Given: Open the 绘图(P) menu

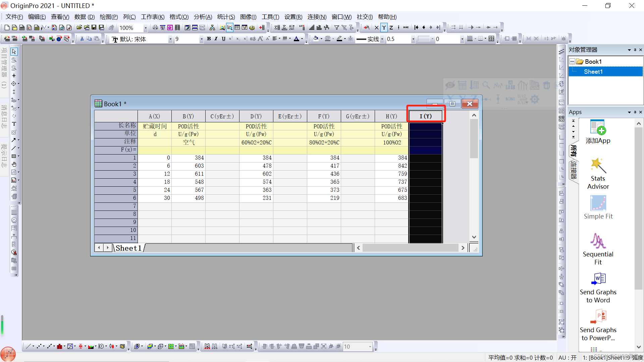Looking at the screenshot, I should pyautogui.click(x=109, y=17).
